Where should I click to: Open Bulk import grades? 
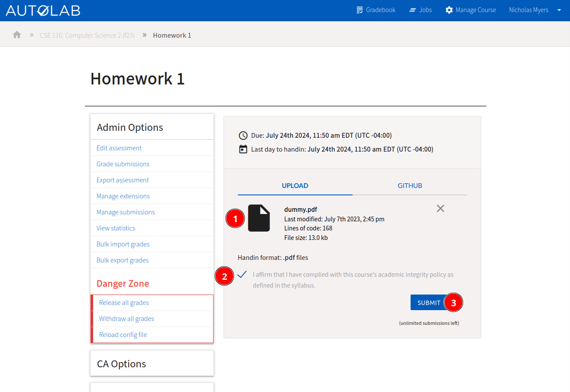click(x=123, y=244)
